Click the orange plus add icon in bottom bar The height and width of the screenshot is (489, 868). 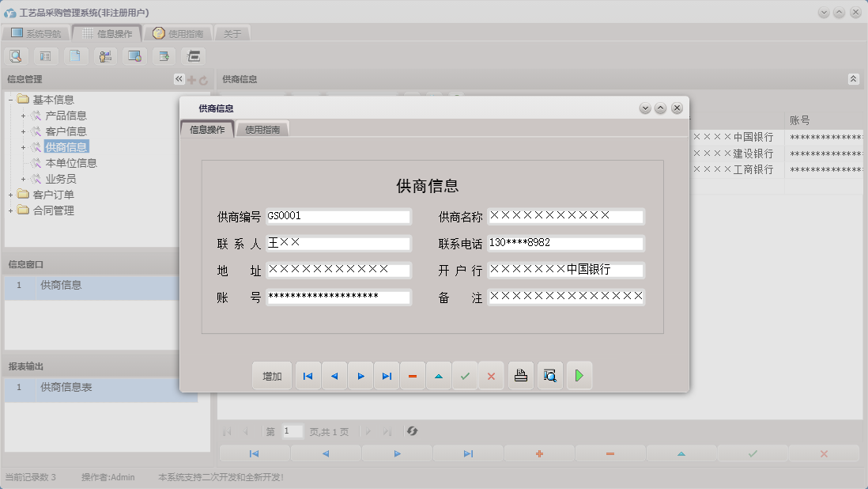tap(539, 453)
